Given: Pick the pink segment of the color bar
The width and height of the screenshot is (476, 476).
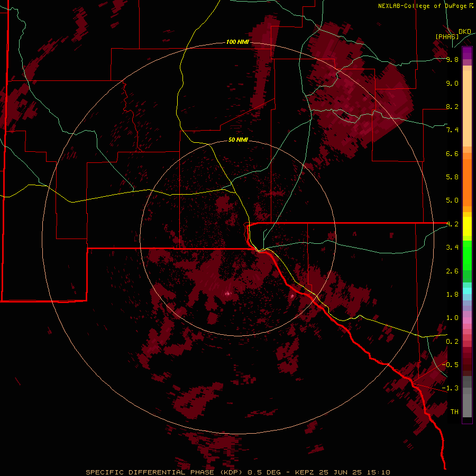Looking at the screenshot, I should 467,321.
